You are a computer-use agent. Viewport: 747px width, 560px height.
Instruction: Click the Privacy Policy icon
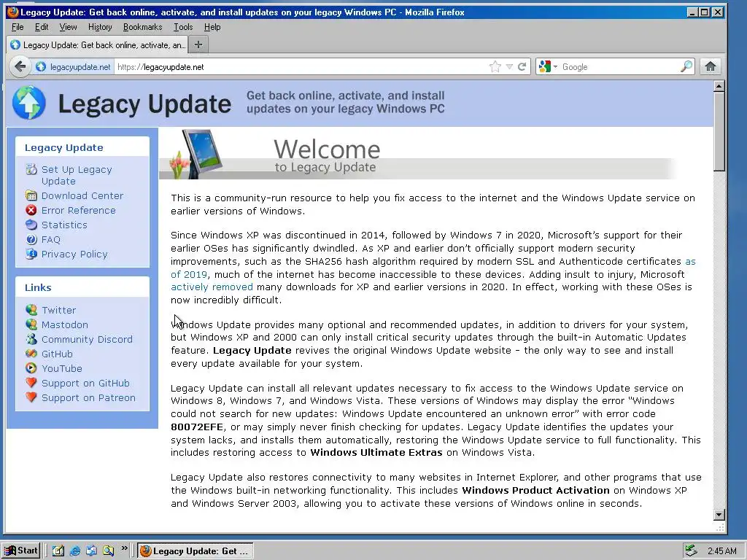pyautogui.click(x=31, y=254)
